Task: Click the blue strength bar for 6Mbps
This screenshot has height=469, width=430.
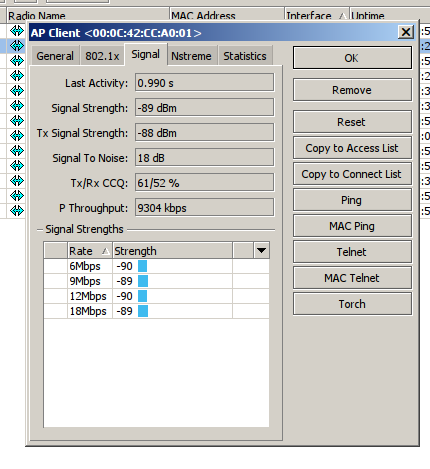Action: pyautogui.click(x=143, y=266)
